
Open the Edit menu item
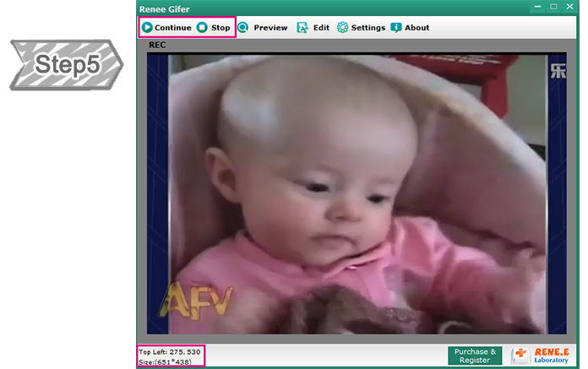point(321,28)
